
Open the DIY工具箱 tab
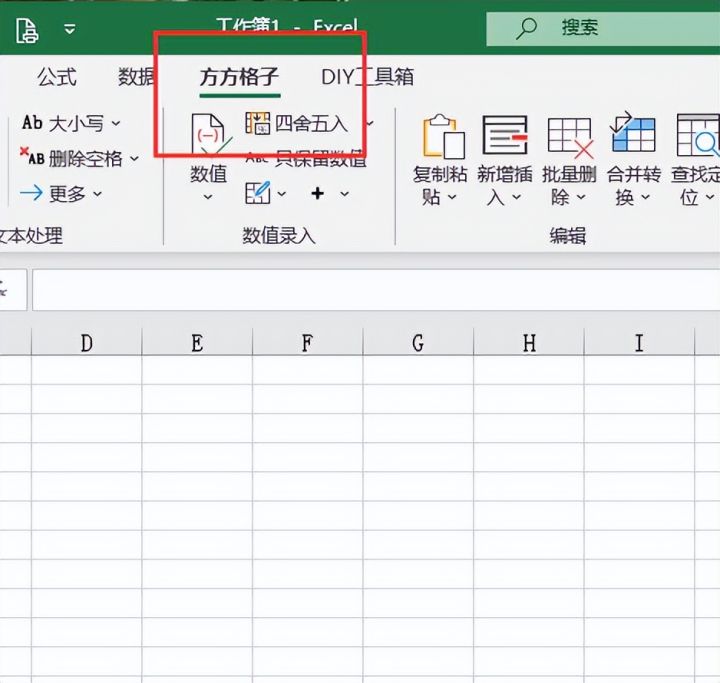tap(367, 77)
